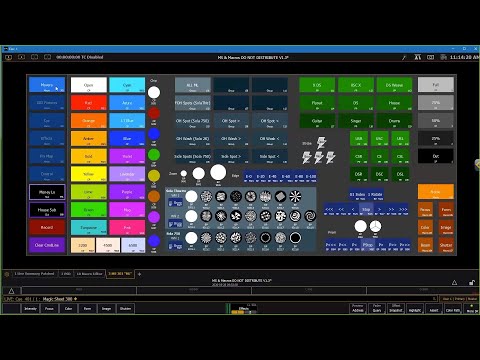Viewport: 480px width, 360px height.
Task: Click the Money Lx button
Action: coord(47,192)
